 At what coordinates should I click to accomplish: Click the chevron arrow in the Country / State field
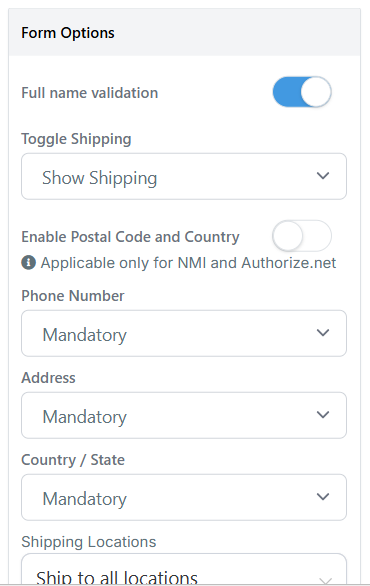click(323, 497)
